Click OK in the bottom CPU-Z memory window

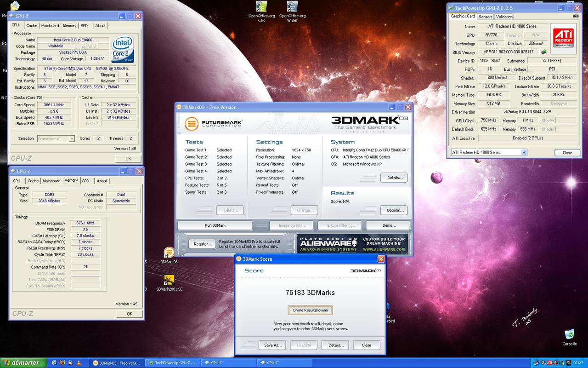[x=130, y=314]
